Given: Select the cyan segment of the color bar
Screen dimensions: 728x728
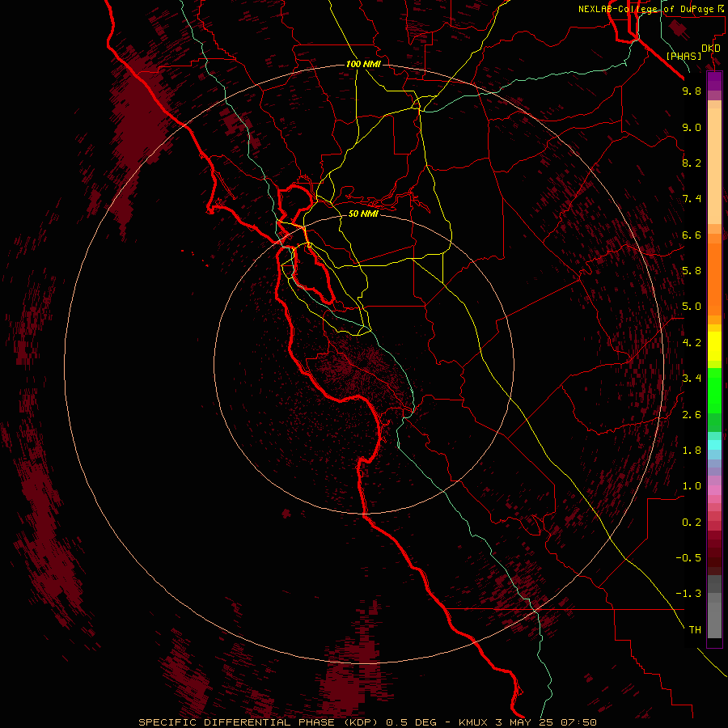Looking at the screenshot, I should 714,444.
